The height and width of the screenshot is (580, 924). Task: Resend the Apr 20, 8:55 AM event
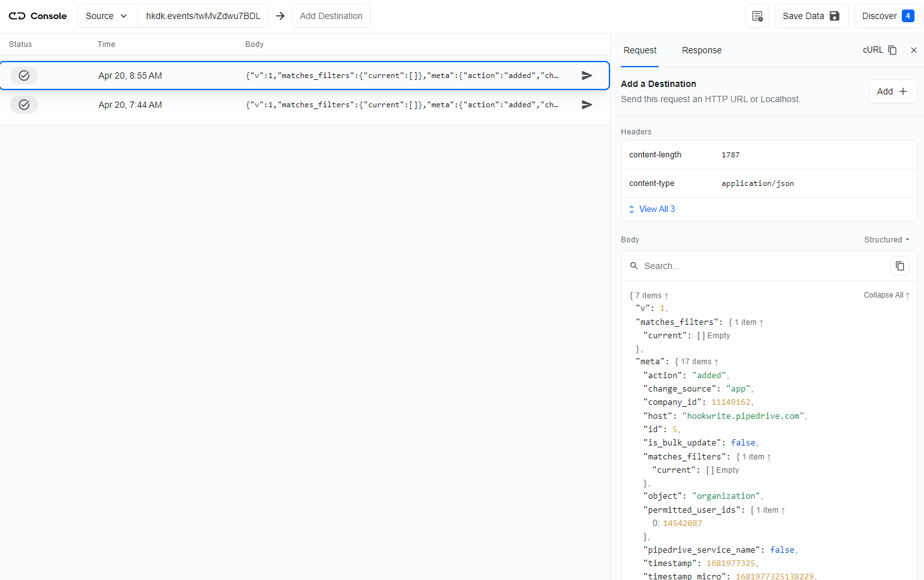(586, 75)
